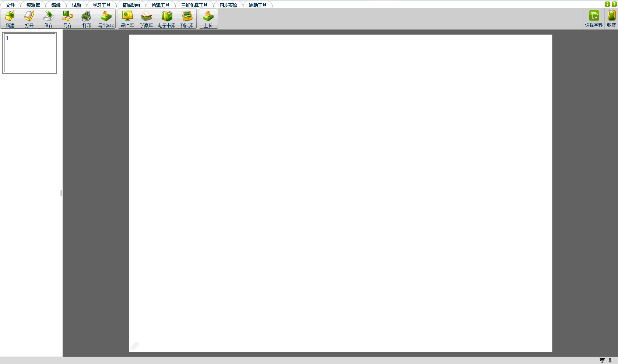618x364 pixels.
Task: Click the 新建 (New) toolbar icon
Action: click(10, 19)
